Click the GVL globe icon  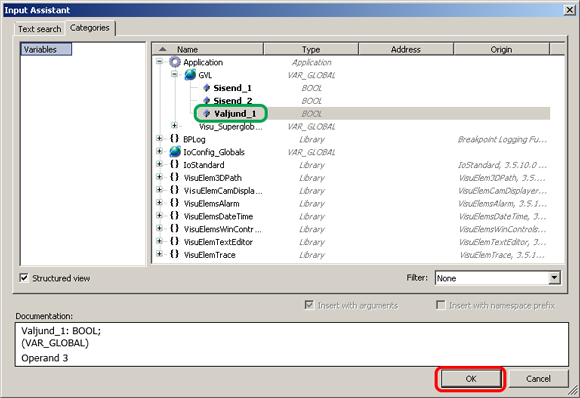(x=190, y=75)
